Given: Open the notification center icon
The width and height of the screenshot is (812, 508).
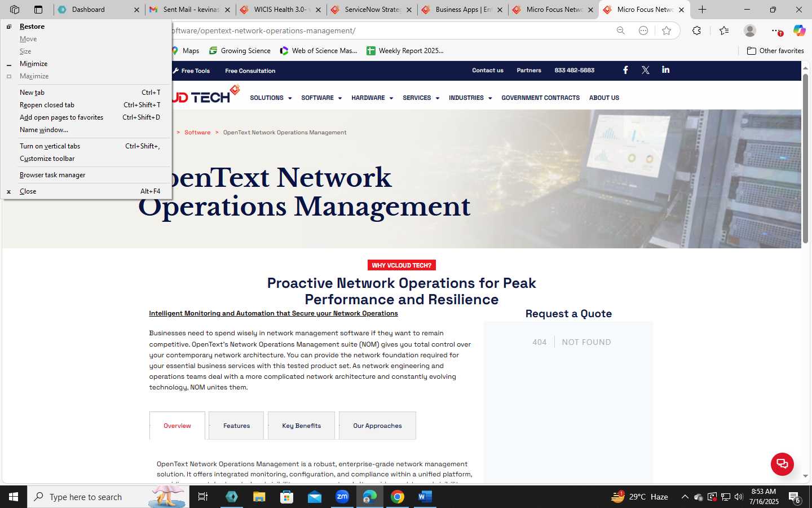Looking at the screenshot, I should pyautogui.click(x=795, y=497).
